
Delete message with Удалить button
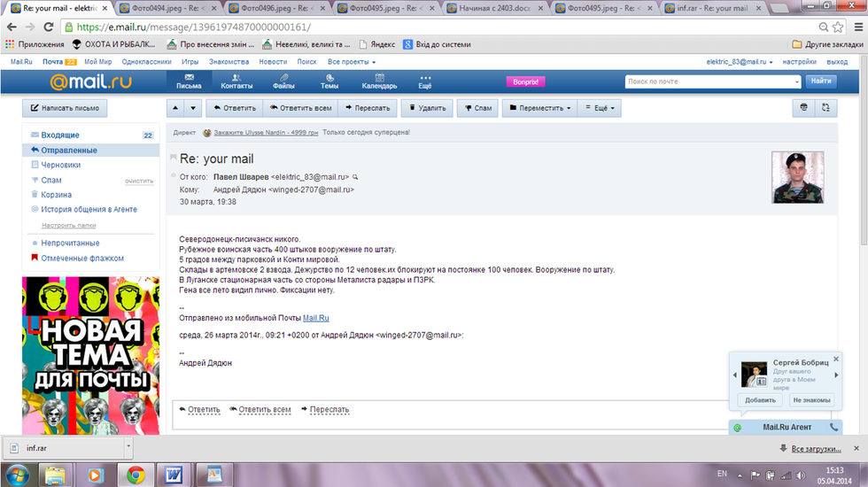(x=425, y=108)
